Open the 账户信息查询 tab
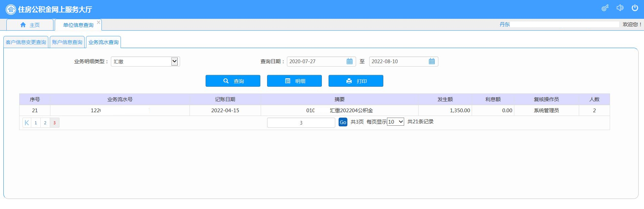The image size is (644, 209). tap(67, 42)
